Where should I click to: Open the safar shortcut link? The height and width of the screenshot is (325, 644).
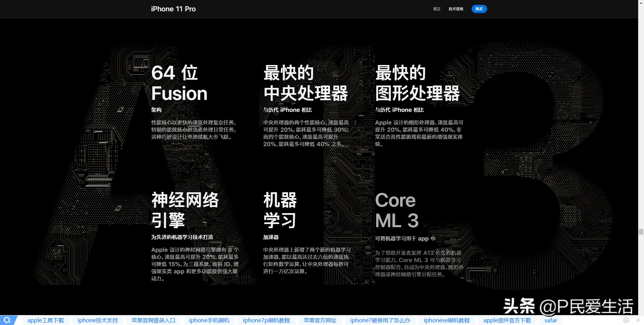tap(551, 320)
